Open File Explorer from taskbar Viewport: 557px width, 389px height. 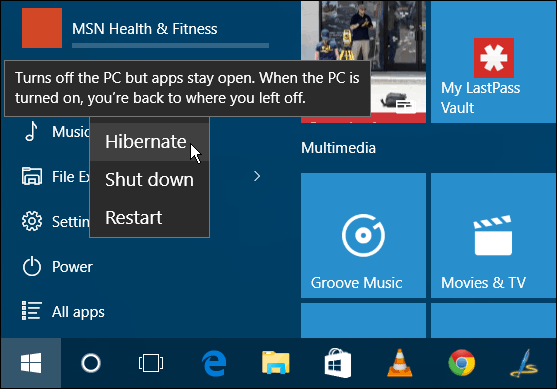click(x=276, y=362)
